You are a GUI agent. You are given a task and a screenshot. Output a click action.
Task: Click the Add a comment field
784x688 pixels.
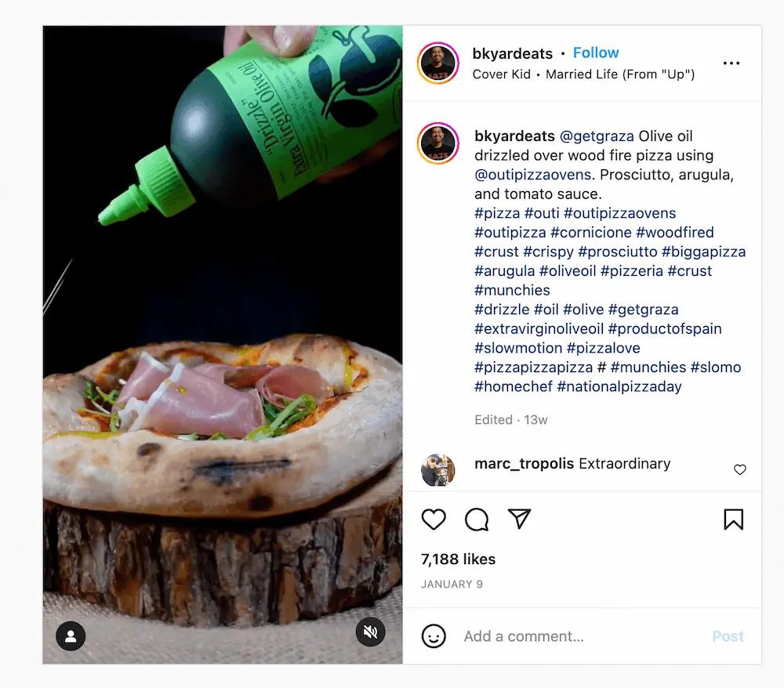click(549, 635)
